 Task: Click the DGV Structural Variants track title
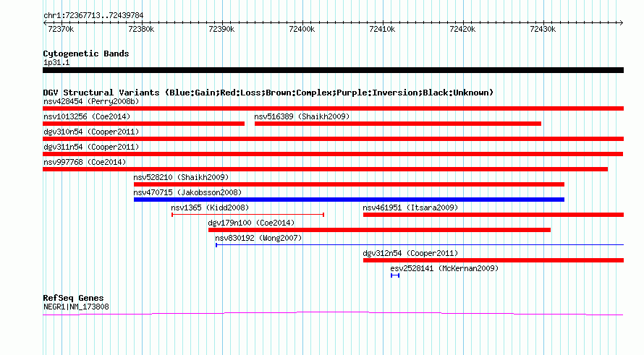coord(268,93)
